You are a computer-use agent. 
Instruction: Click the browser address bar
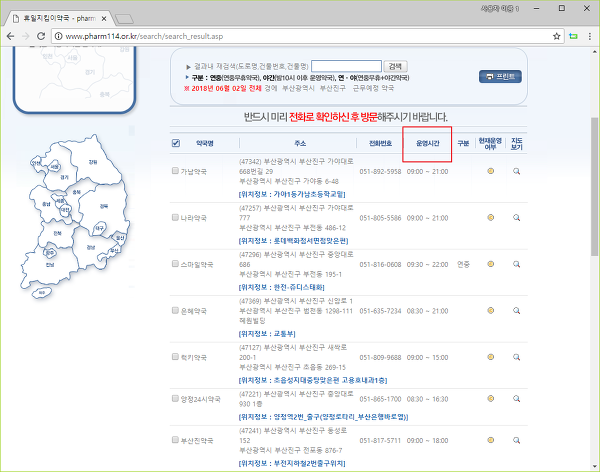pos(306,36)
